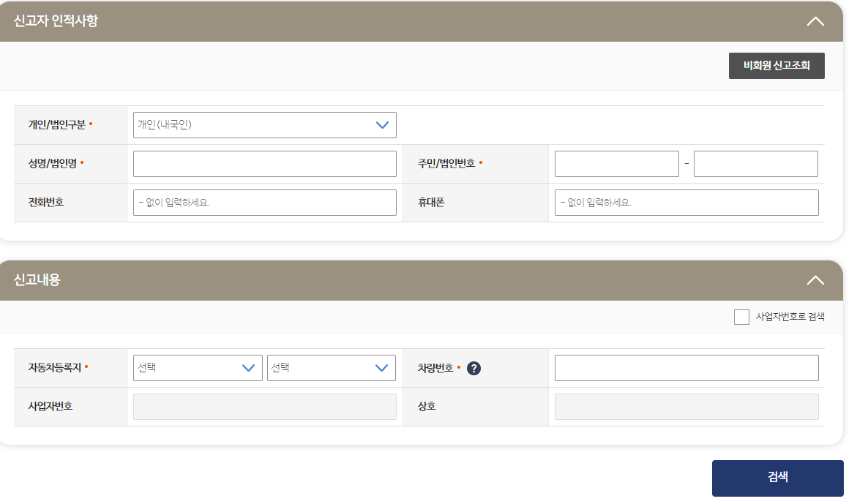Click the 신고내용 header title
Viewport: 857px width, 504px height.
point(37,280)
